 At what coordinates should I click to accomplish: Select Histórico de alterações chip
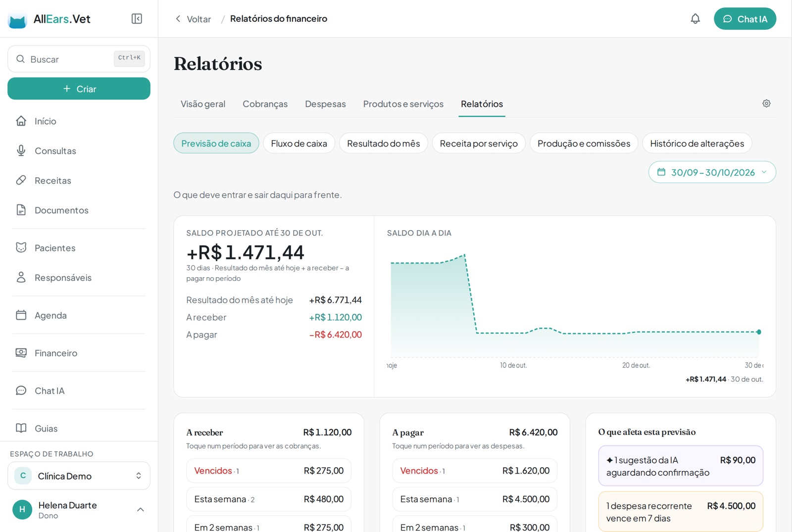click(697, 143)
